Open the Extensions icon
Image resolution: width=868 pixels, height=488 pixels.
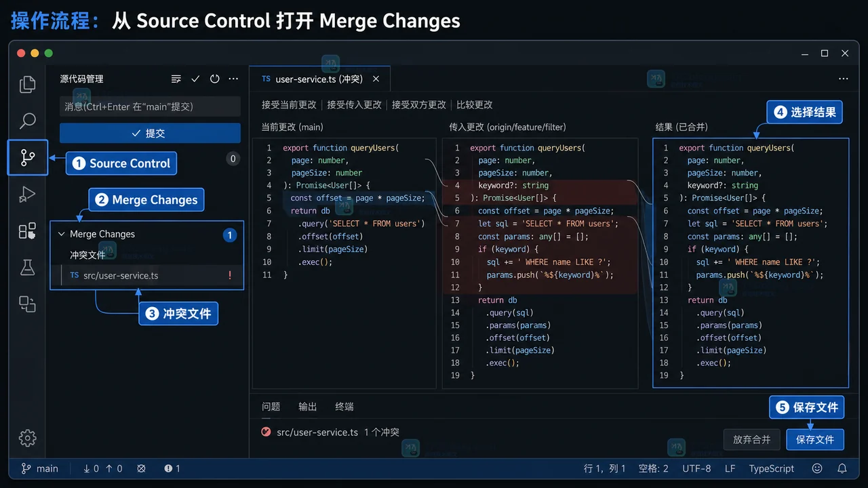pyautogui.click(x=27, y=231)
